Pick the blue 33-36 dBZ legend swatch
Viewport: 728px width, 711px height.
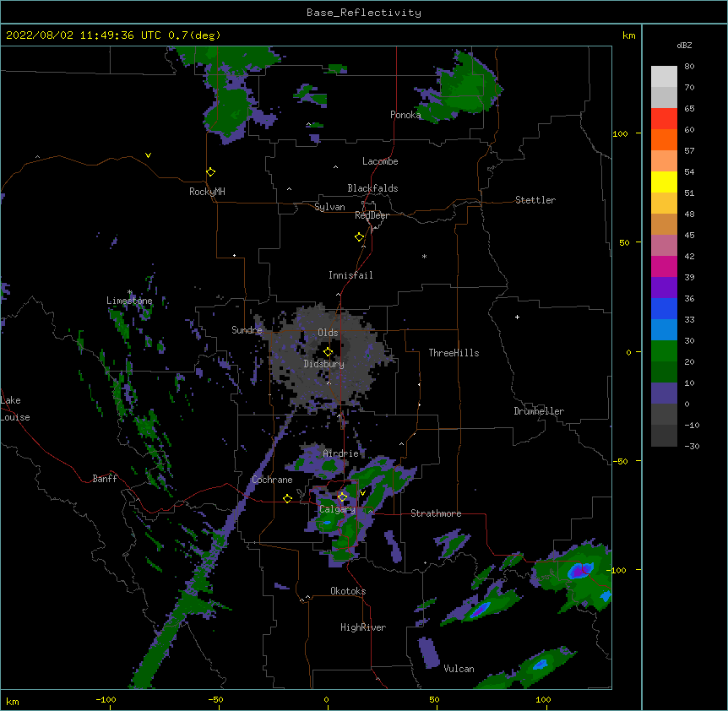(664, 308)
